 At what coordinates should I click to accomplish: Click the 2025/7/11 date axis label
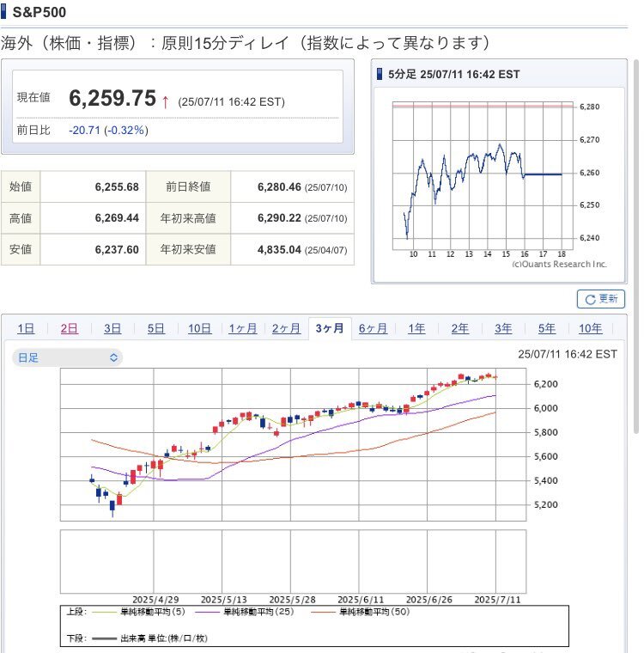(497, 600)
